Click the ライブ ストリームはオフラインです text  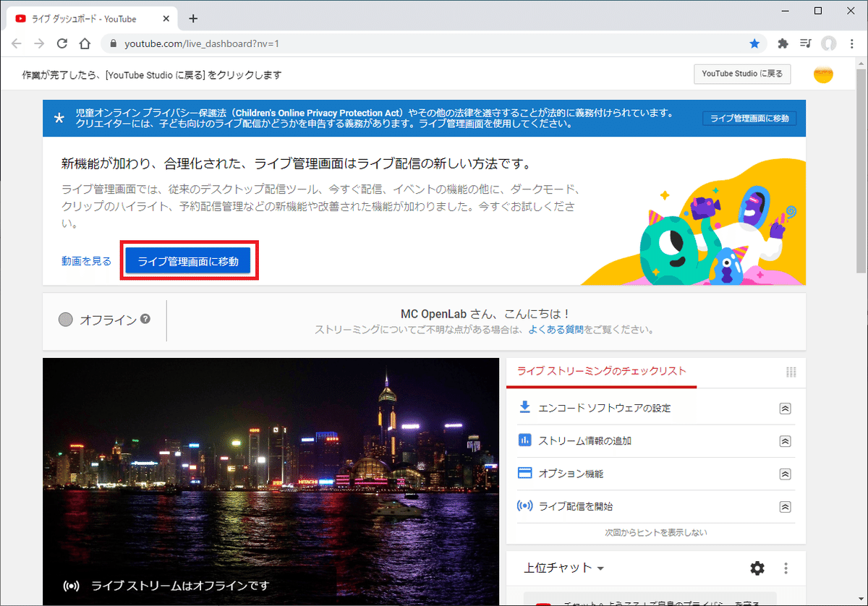click(180, 585)
